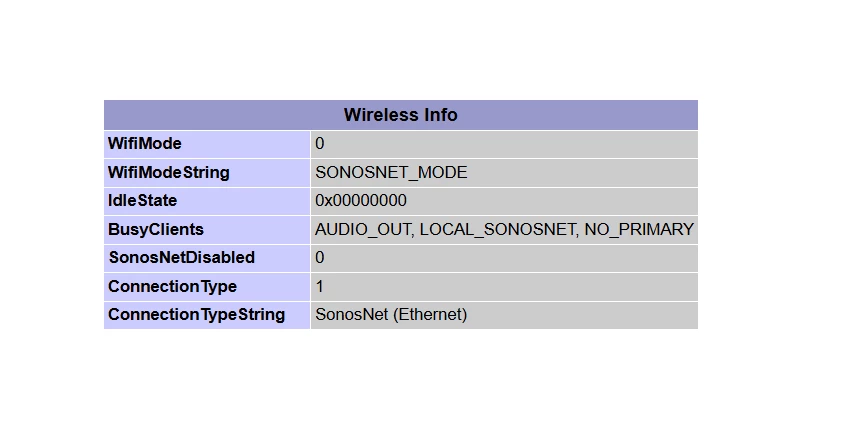Click the BusyClients label
The image size is (857, 440).
(155, 229)
